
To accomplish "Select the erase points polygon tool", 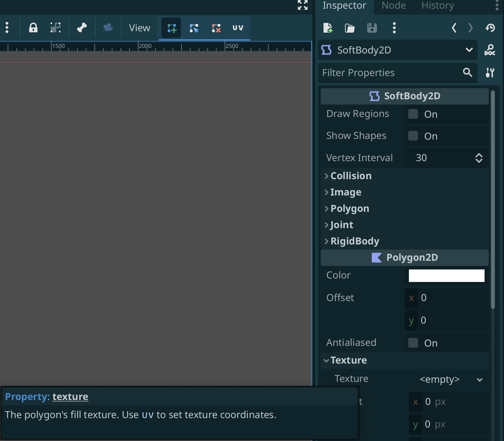I will [216, 28].
